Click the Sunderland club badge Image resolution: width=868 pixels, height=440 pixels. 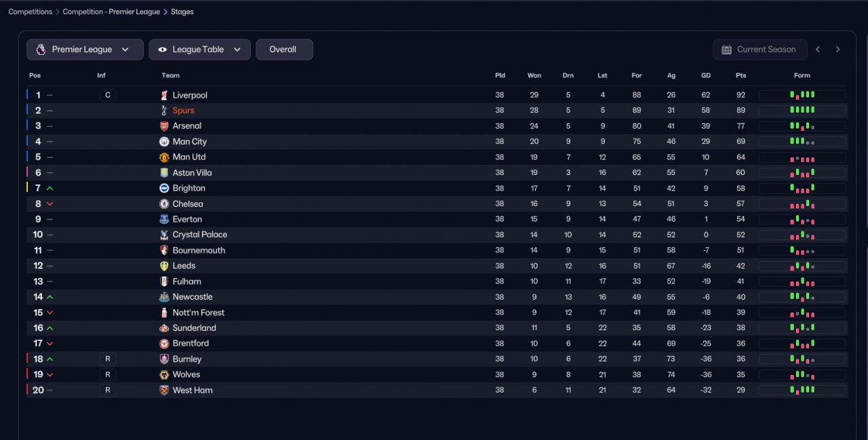click(x=164, y=328)
